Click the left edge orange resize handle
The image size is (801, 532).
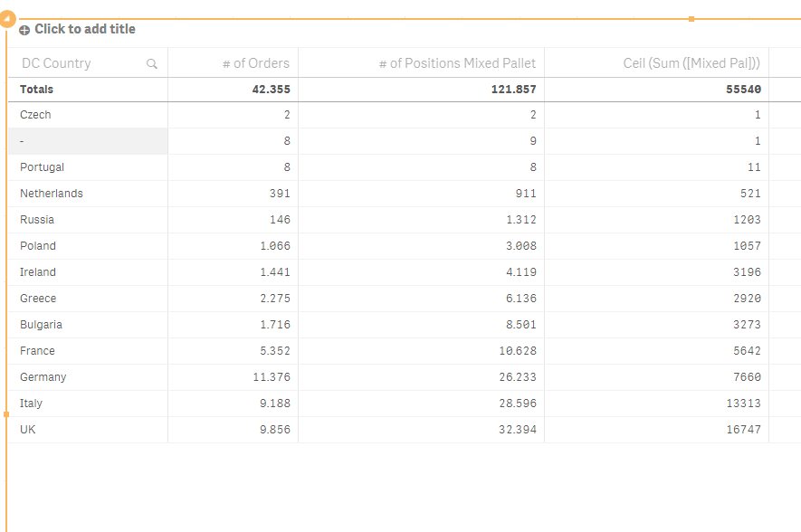point(6,414)
